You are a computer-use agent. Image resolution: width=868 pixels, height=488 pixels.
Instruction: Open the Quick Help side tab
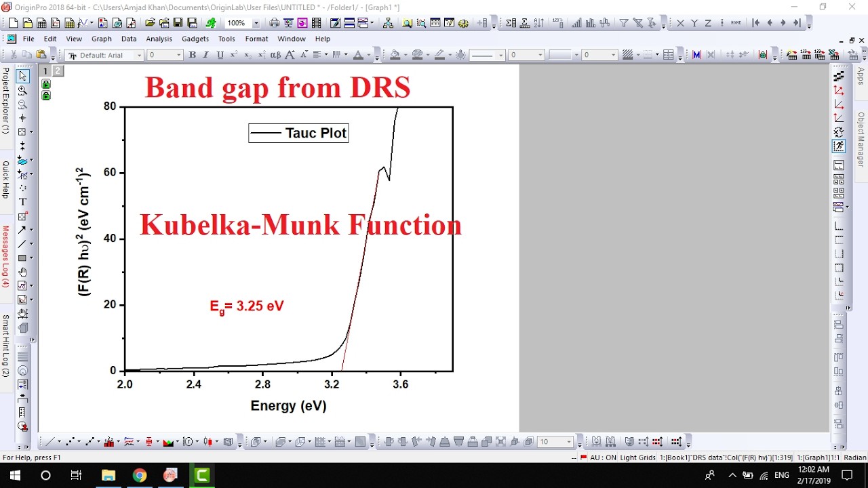(5, 179)
